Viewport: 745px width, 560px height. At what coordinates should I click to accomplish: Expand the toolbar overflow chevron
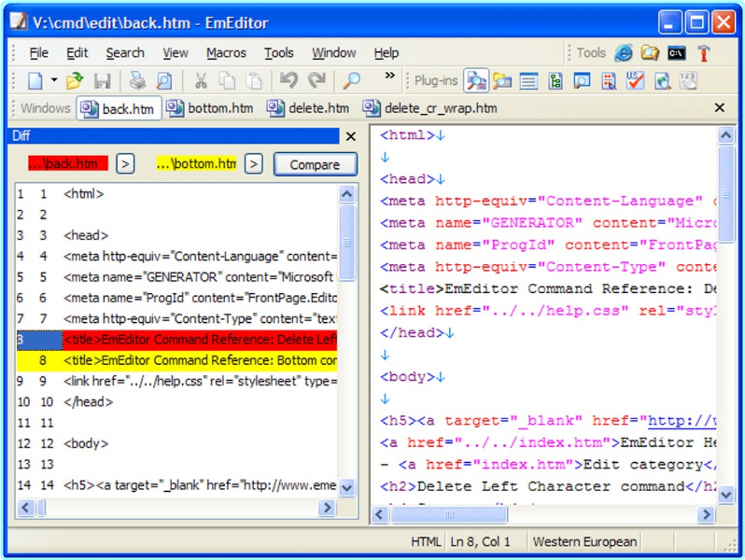pyautogui.click(x=389, y=76)
